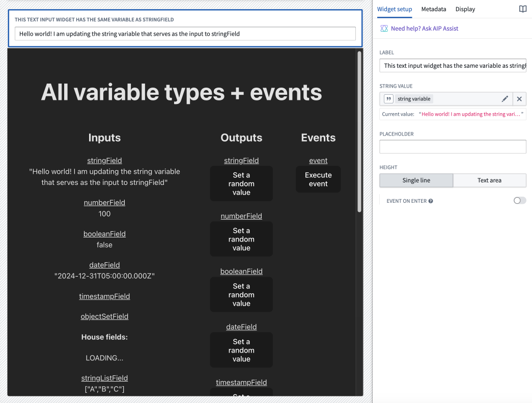Open the Display tab
The height and width of the screenshot is (403, 532).
click(x=465, y=9)
